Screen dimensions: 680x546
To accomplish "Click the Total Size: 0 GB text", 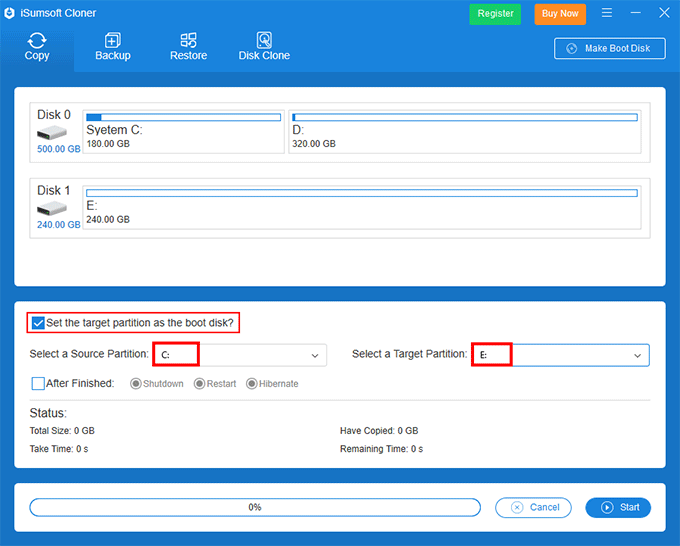I will [62, 431].
